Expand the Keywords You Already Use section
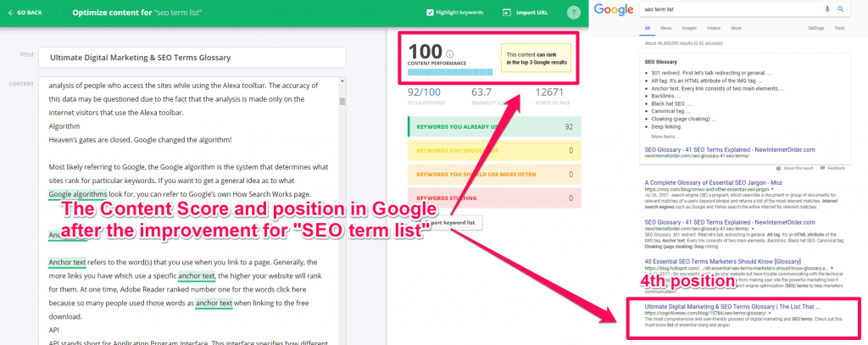Image resolution: width=868 pixels, height=345 pixels. tap(494, 126)
